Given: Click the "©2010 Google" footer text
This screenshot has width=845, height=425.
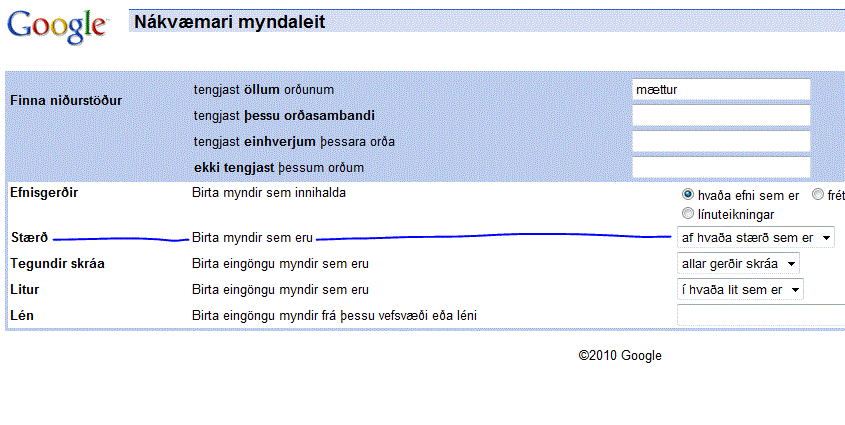Looking at the screenshot, I should 619,355.
